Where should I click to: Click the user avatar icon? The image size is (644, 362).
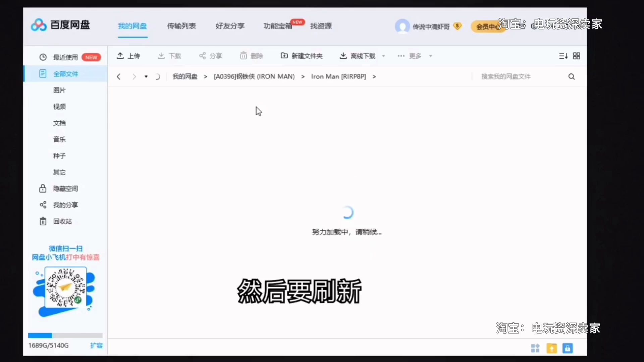click(x=402, y=26)
